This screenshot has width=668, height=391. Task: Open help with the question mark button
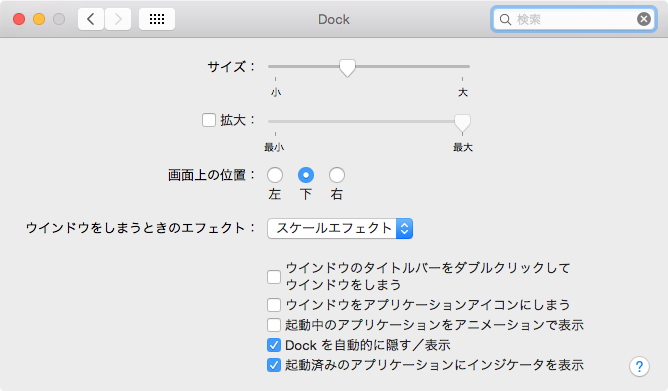639,366
